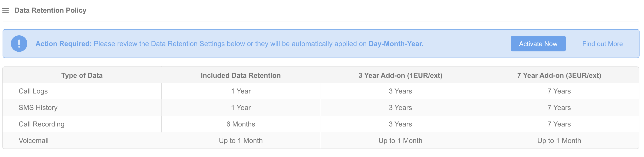Image resolution: width=644 pixels, height=157 pixels.
Task: Click the Data Retention Policy page title
Action: pos(50,10)
